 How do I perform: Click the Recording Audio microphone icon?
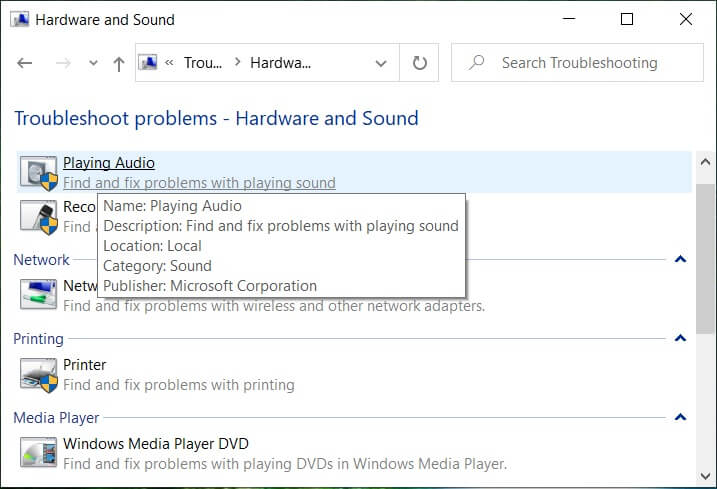point(39,216)
